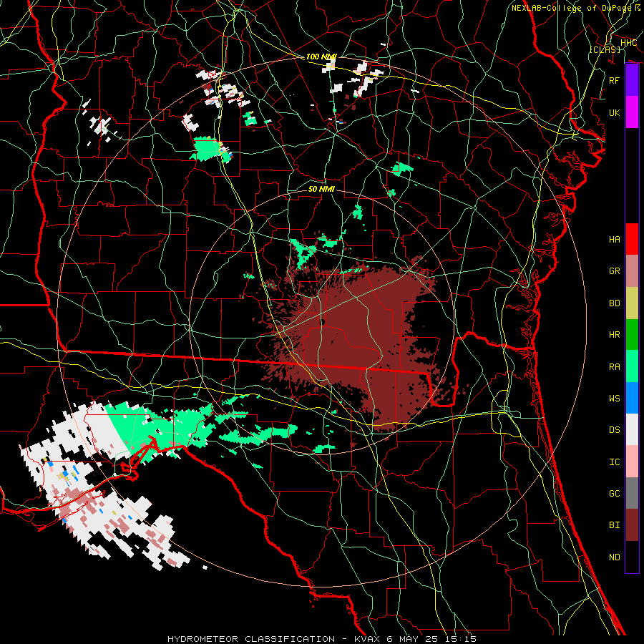
Task: Click the GR legend label
Action: 614,271
